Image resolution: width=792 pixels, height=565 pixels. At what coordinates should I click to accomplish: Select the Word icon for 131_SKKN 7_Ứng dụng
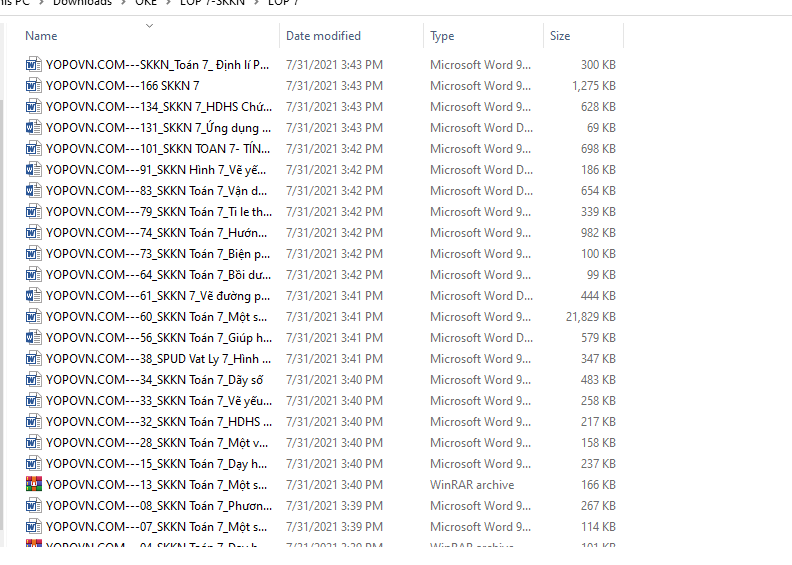33,128
